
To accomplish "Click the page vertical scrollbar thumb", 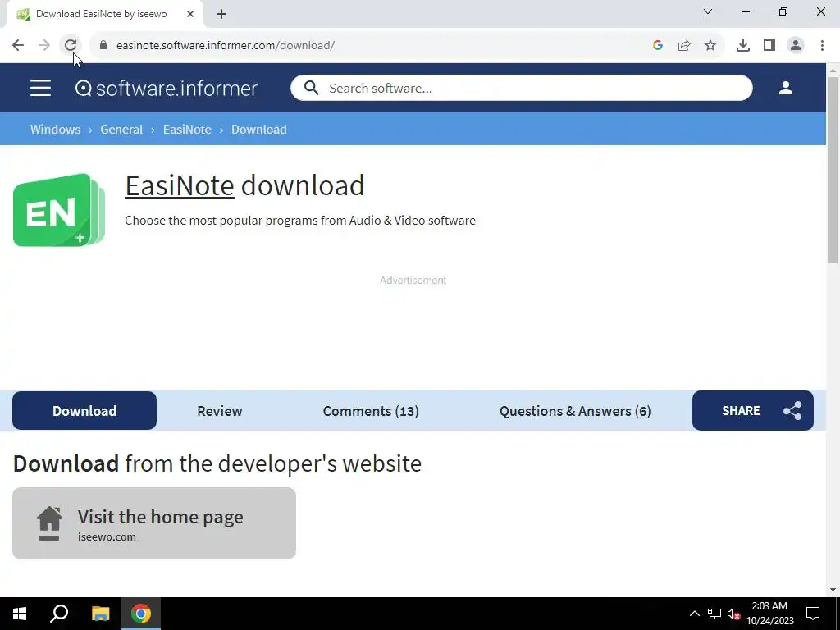I will click(833, 170).
